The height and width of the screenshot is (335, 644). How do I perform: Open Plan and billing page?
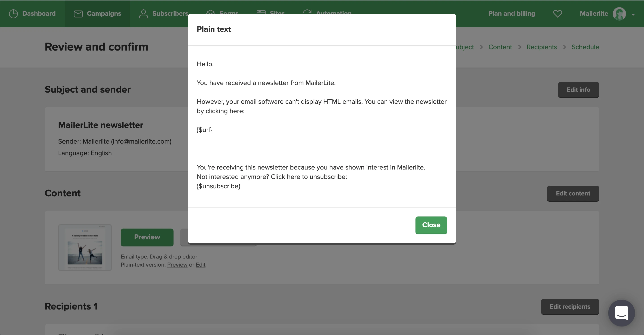[x=511, y=13]
